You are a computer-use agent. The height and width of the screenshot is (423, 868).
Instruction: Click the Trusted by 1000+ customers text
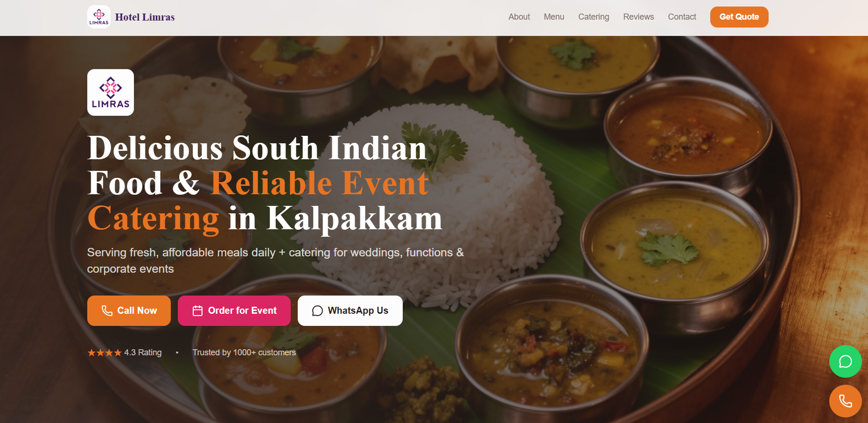244,352
